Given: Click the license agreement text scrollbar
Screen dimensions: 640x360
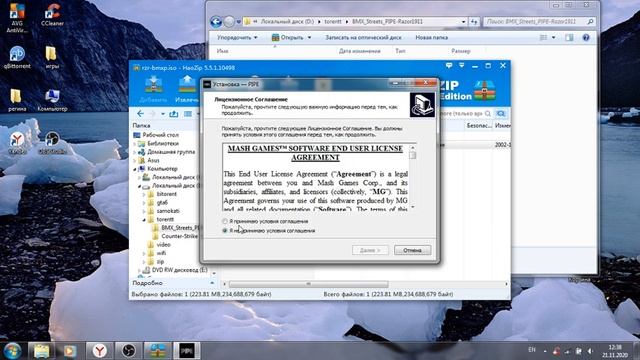Looking at the screenshot, I should coord(413,177).
